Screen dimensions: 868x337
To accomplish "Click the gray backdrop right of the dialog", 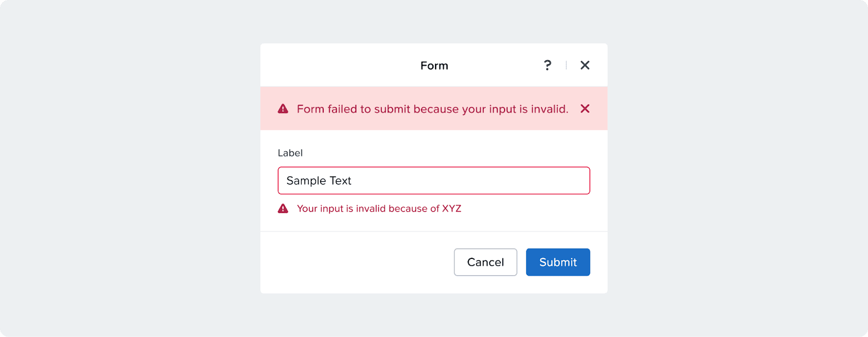I will click(738, 168).
